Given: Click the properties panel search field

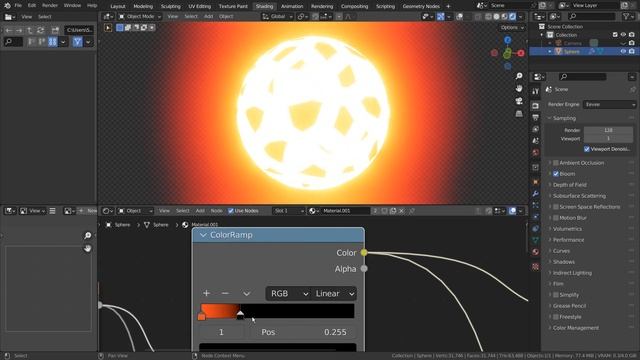Looking at the screenshot, I should (x=582, y=77).
